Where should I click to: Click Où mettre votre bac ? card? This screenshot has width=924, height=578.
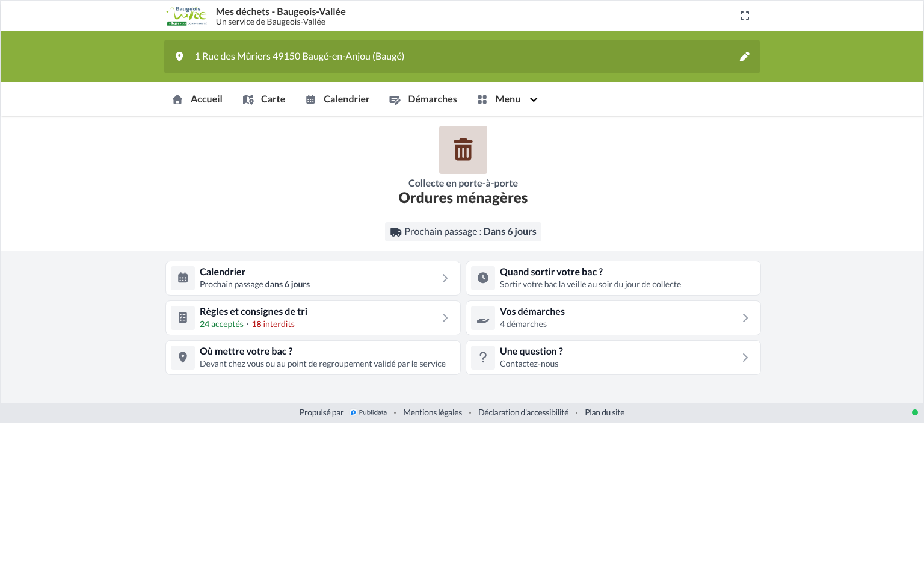313,358
